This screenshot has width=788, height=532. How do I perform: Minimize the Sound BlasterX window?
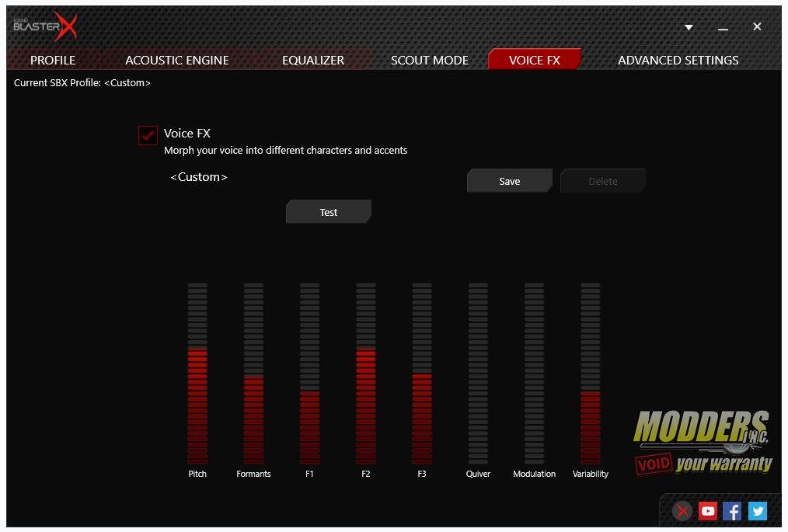(723, 27)
